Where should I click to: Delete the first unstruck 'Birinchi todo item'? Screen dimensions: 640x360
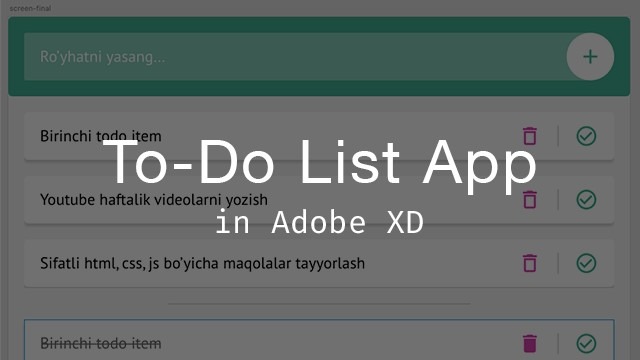click(x=530, y=136)
